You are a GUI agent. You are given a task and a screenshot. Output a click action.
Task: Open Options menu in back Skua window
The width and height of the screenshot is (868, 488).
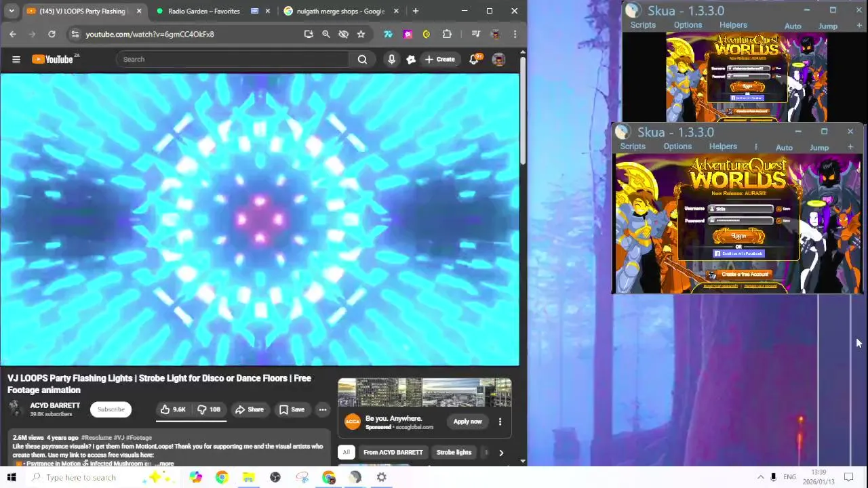coord(688,25)
